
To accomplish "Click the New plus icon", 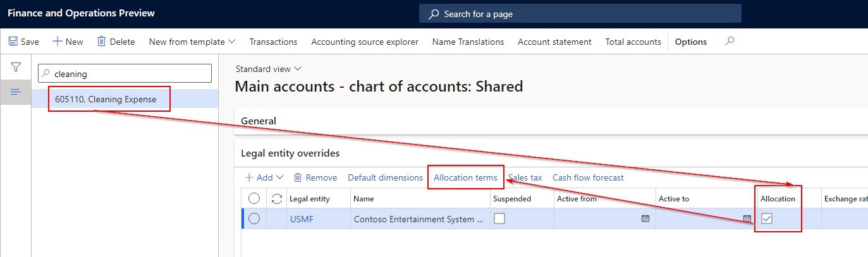I will click(x=58, y=42).
